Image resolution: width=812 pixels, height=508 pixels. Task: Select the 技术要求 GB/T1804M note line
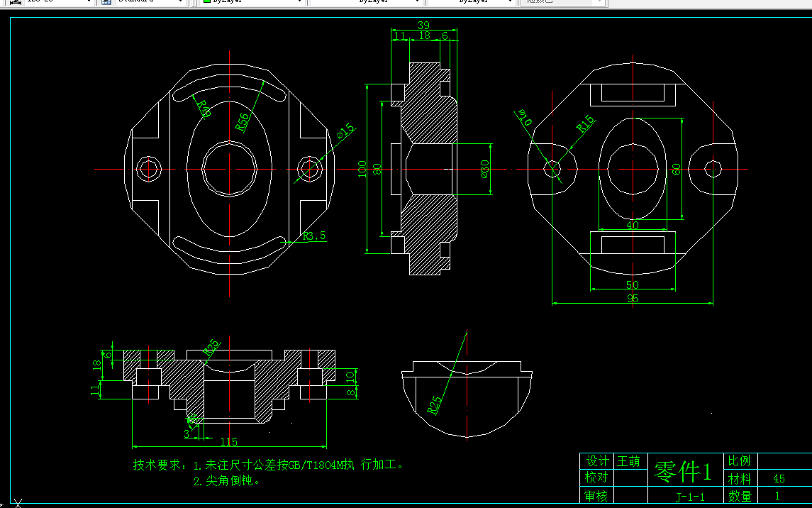268,465
